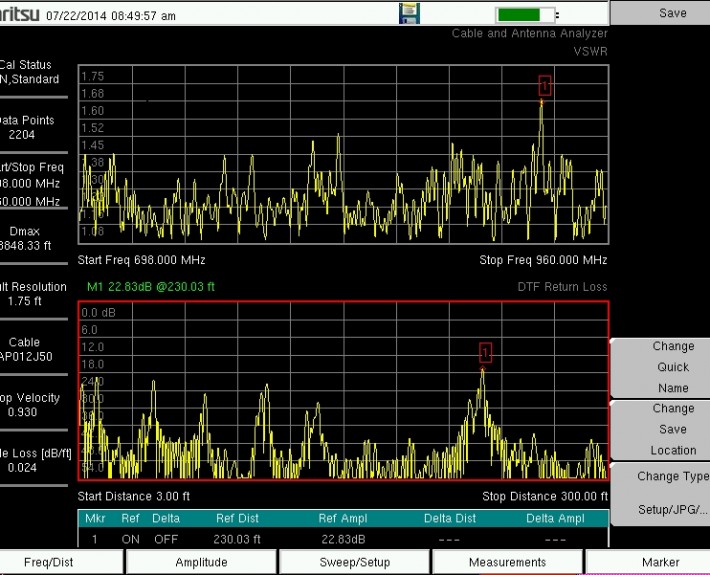Click the Cable type setting
Viewport: 710px width, 575px height.
(33, 349)
